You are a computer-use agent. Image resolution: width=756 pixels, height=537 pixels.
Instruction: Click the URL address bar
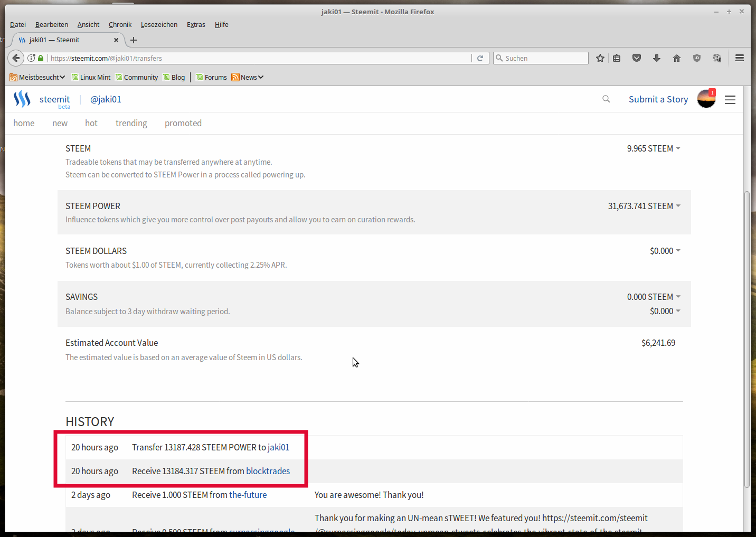[x=259, y=58]
